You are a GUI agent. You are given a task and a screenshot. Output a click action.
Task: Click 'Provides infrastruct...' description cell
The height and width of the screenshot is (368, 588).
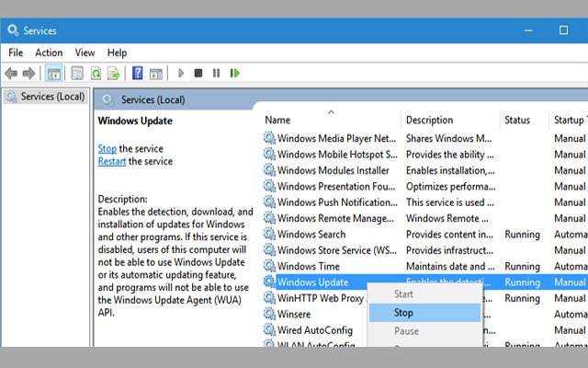pos(449,250)
